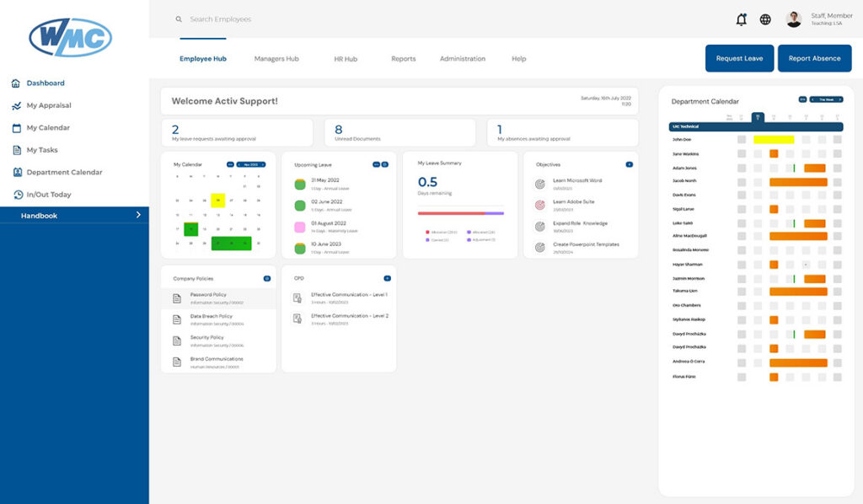
Task: Open My Appraisal from the sidebar icon
Action: (x=16, y=106)
